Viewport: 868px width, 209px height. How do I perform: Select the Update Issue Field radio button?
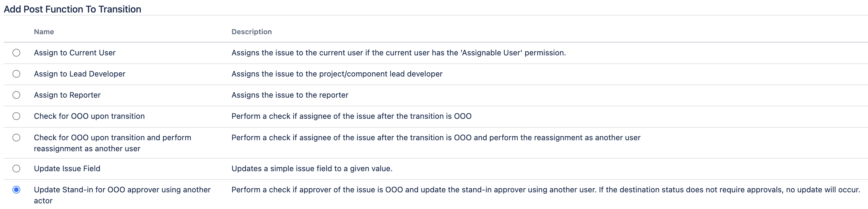pos(16,169)
